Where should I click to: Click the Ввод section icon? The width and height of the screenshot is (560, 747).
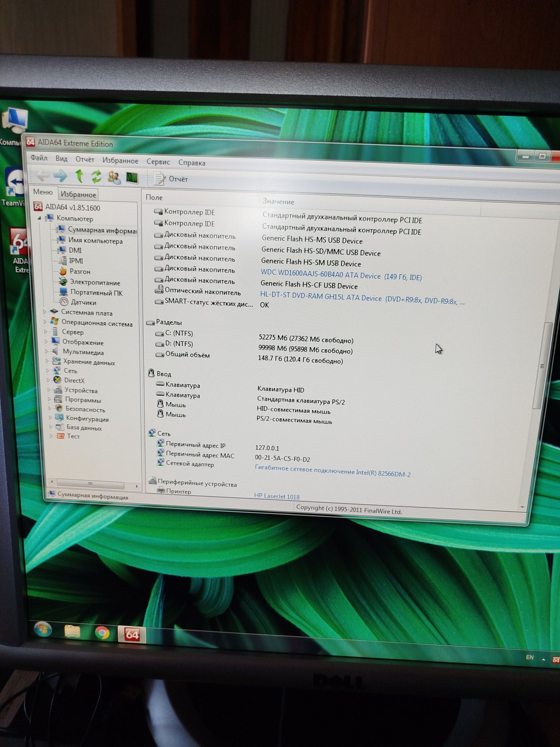[x=151, y=373]
